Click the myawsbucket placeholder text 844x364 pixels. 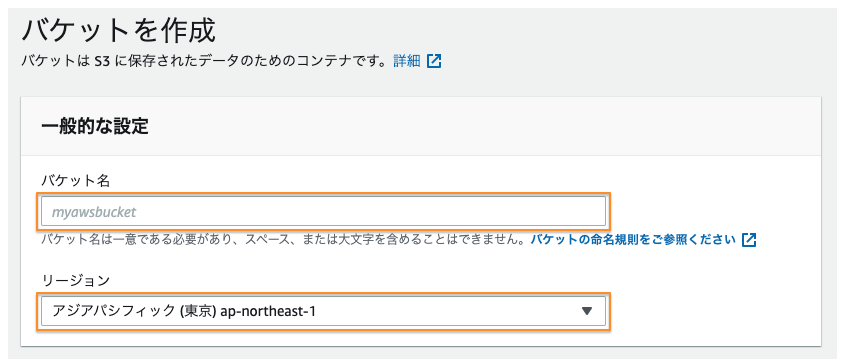coord(94,212)
